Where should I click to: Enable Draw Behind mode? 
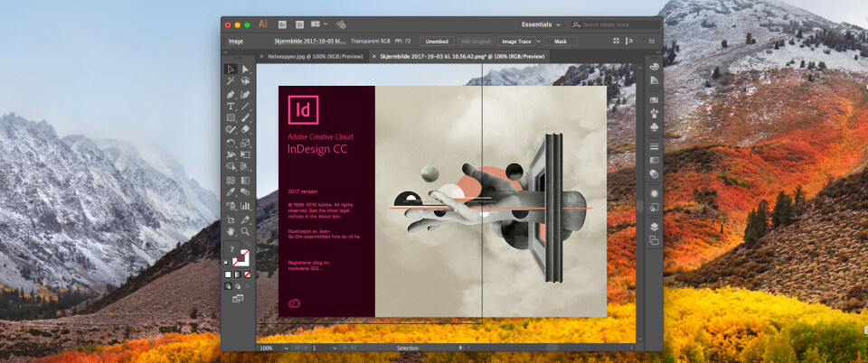pos(238,286)
